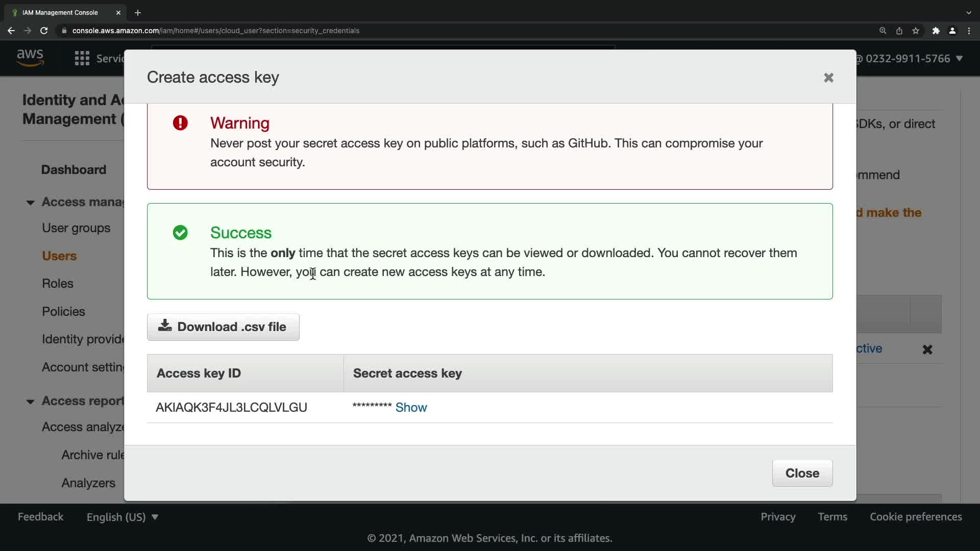Open English (US) language dropdown
Screen dimensions: 980x551
(122, 517)
